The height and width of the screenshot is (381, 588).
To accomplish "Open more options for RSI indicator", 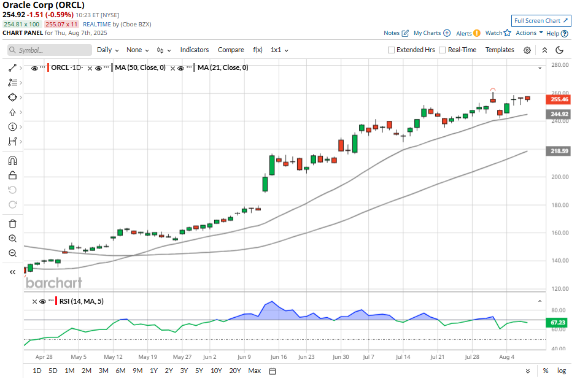I will pyautogui.click(x=51, y=301).
